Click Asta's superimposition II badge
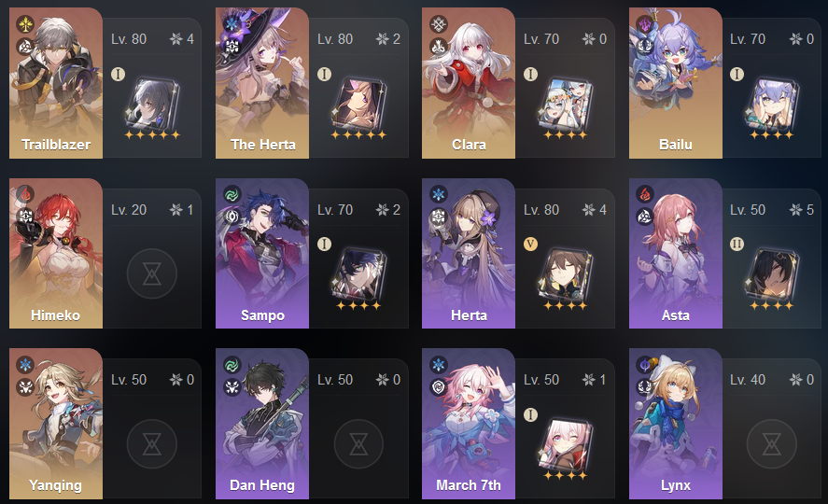The height and width of the screenshot is (504, 828). click(x=737, y=244)
